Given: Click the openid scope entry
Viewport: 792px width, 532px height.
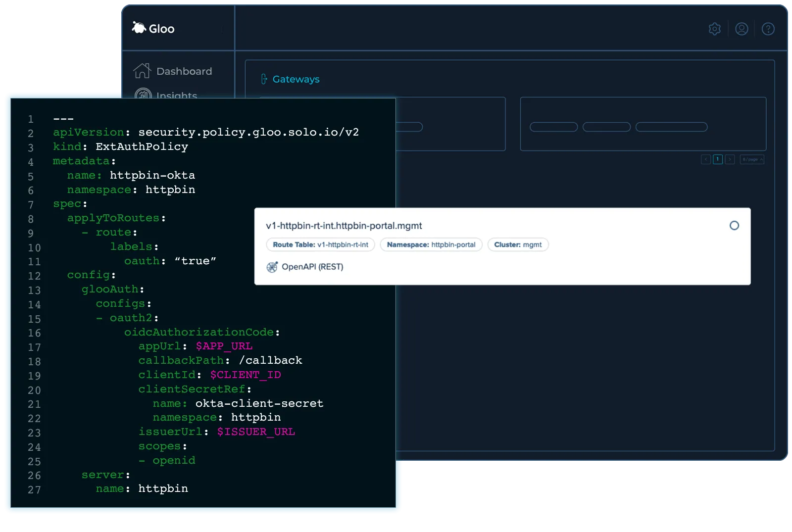Looking at the screenshot, I should (x=174, y=460).
